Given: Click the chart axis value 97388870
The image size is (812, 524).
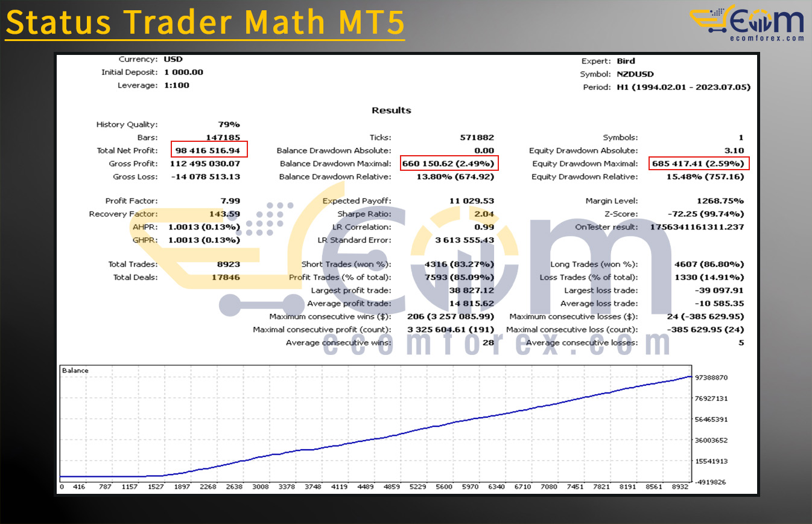Looking at the screenshot, I should click(712, 377).
